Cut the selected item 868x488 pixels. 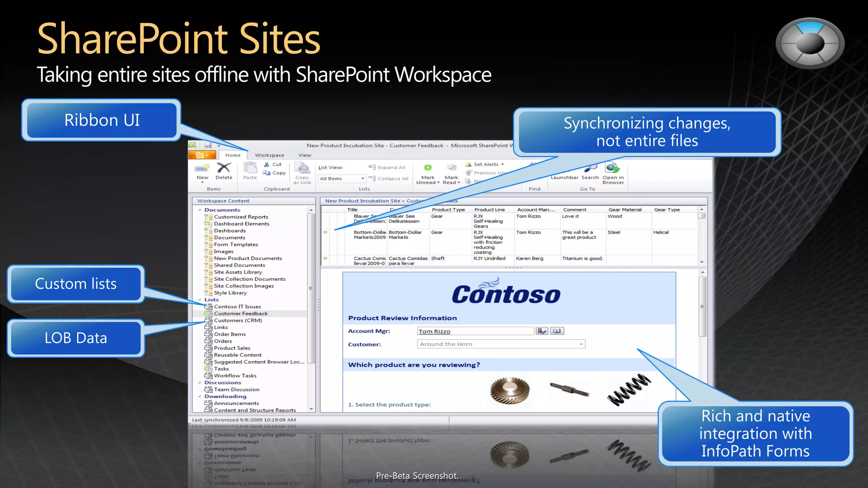(x=273, y=164)
